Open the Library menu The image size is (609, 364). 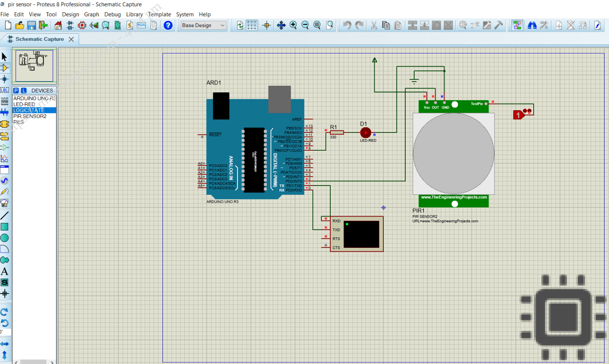[x=134, y=14]
